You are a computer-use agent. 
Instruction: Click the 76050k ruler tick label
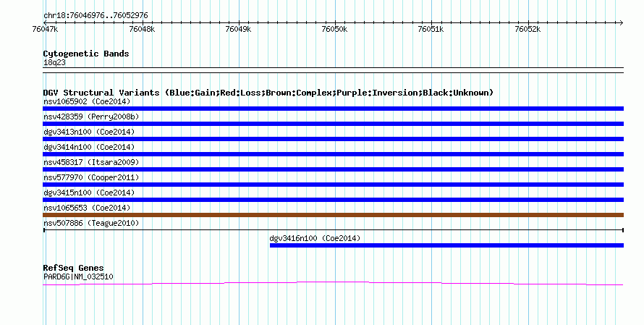click(334, 29)
